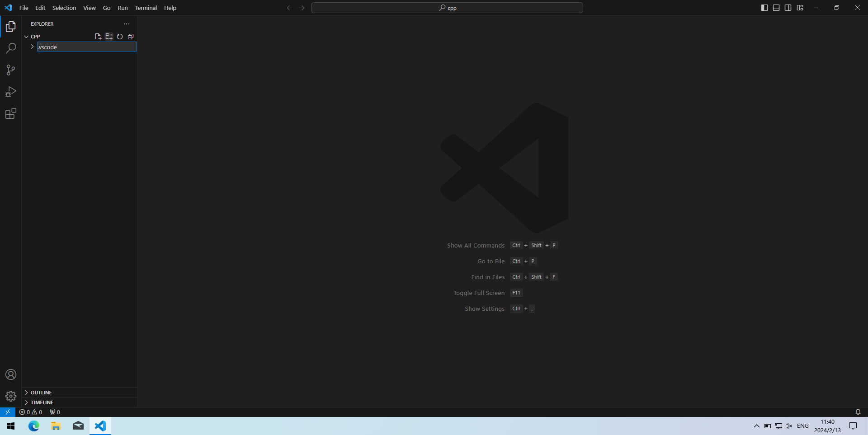Screen dimensions: 868x435
Task: Go back using navigation arrow
Action: click(290, 8)
